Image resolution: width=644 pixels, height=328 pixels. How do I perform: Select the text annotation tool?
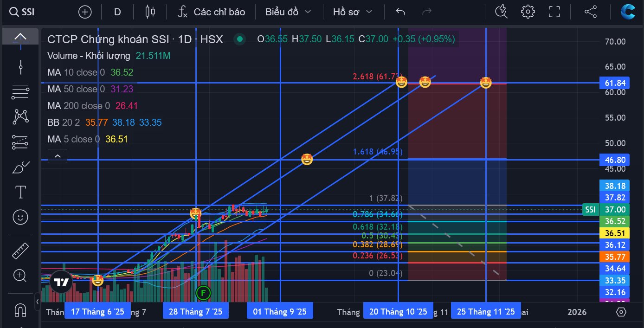point(20,192)
